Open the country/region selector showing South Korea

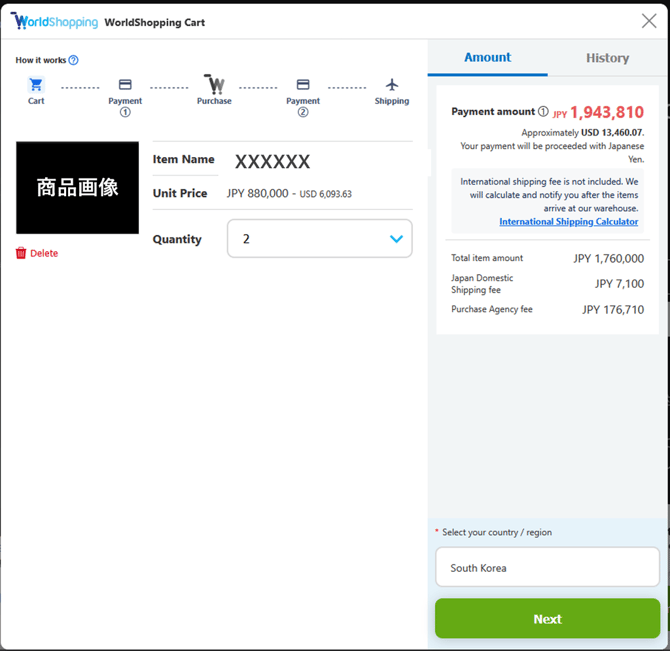coord(547,567)
